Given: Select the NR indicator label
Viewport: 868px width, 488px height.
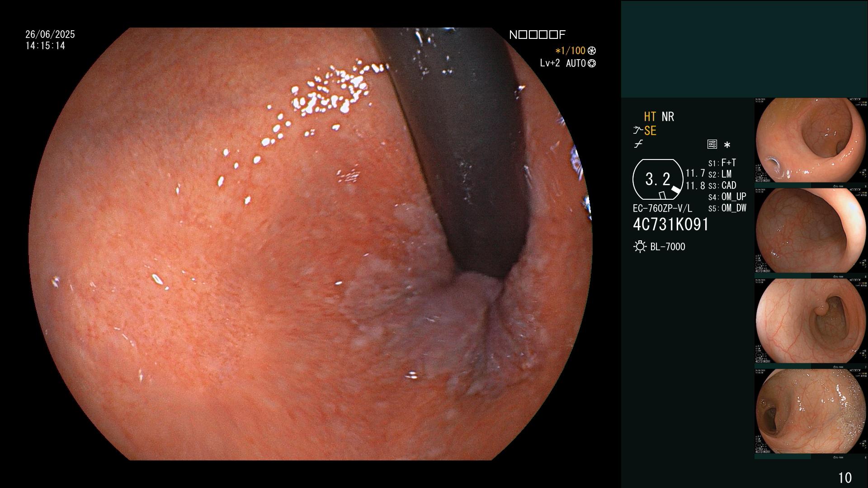Looking at the screenshot, I should point(668,117).
